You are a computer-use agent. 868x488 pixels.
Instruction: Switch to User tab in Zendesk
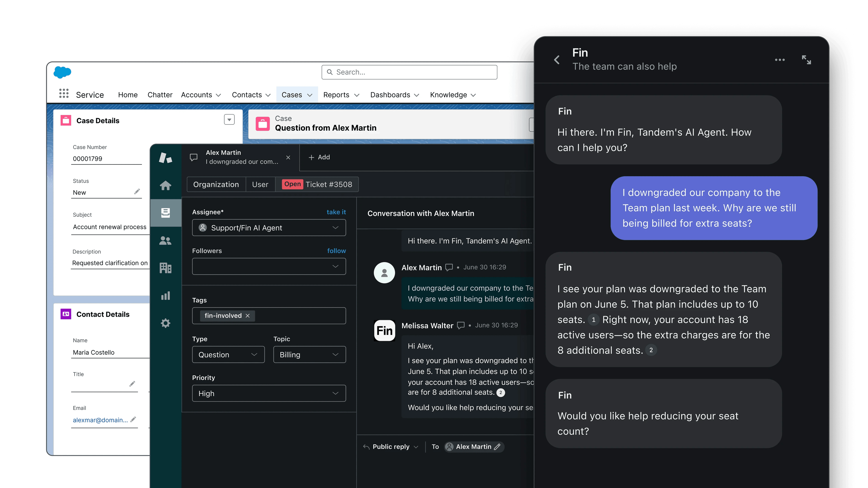[x=260, y=184]
